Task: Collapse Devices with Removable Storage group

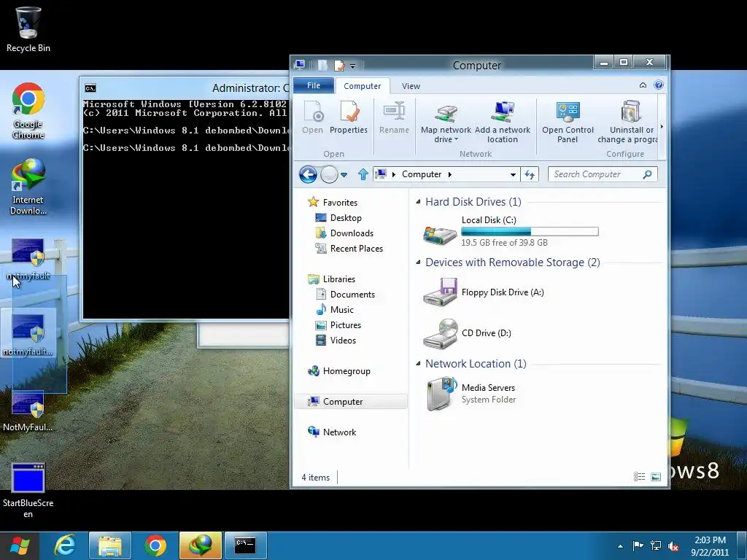Action: 418,262
